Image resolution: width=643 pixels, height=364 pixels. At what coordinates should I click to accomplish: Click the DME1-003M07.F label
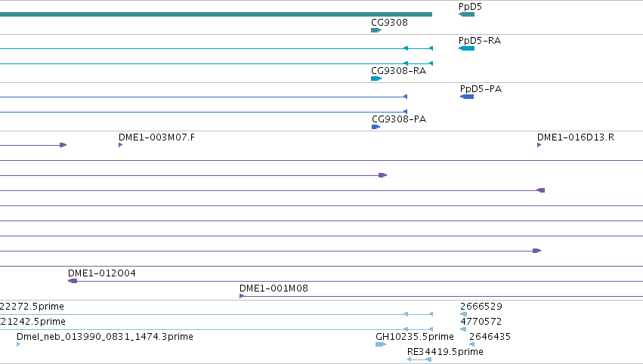pyautogui.click(x=156, y=137)
